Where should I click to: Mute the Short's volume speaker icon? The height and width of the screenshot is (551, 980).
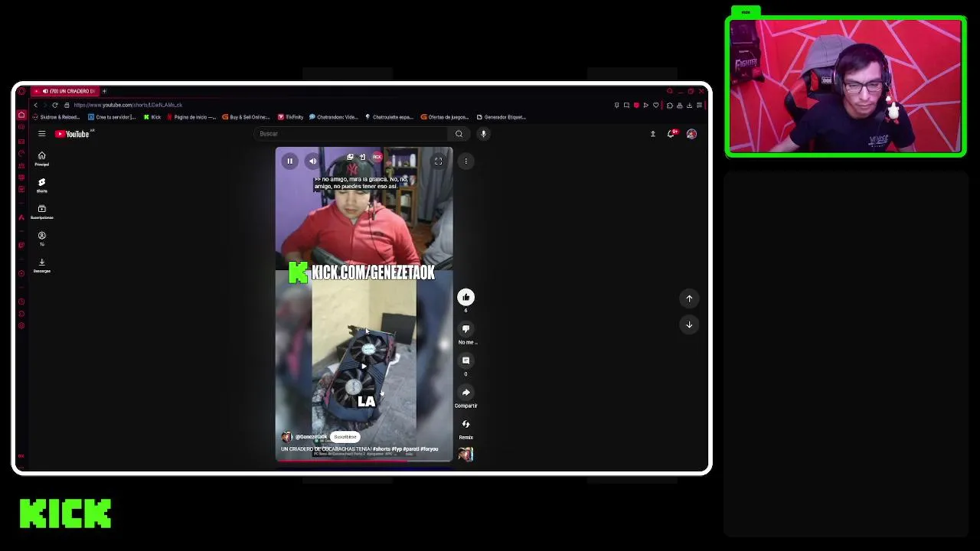tap(312, 161)
